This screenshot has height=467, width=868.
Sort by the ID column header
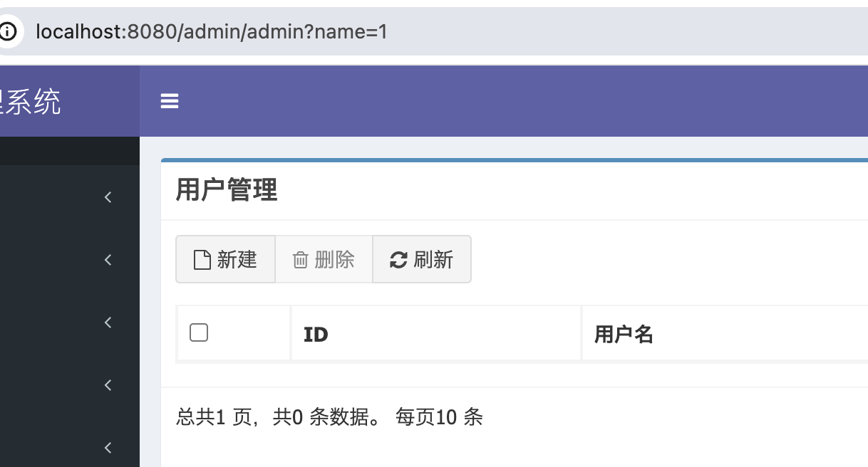pyautogui.click(x=316, y=334)
